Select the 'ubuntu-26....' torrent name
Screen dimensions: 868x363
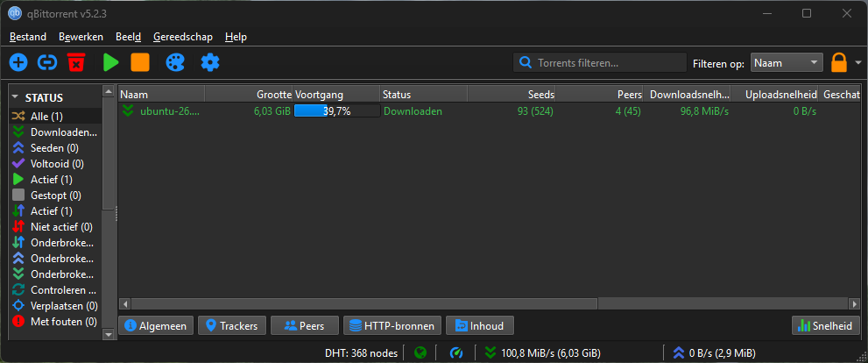coord(169,111)
